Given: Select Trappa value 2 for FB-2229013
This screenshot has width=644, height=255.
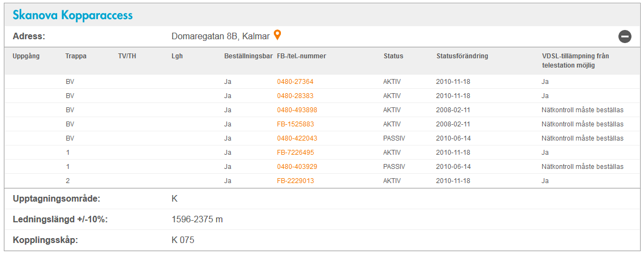Looking at the screenshot, I should 68,180.
